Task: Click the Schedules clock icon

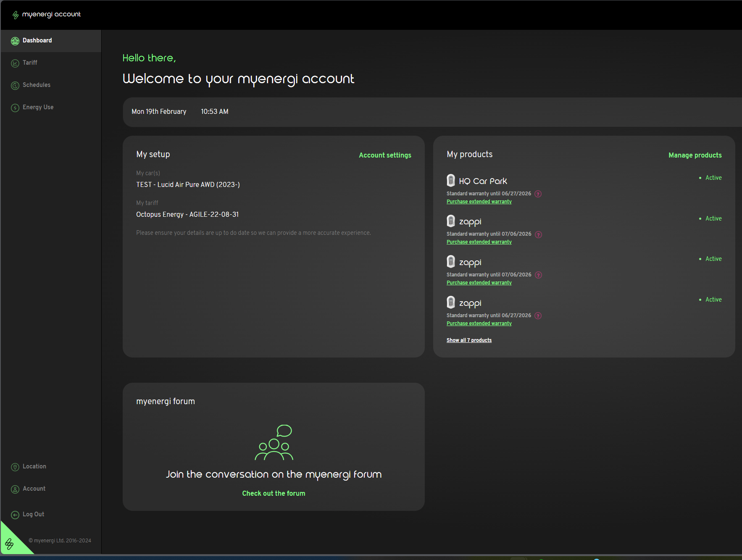Action: click(x=15, y=85)
